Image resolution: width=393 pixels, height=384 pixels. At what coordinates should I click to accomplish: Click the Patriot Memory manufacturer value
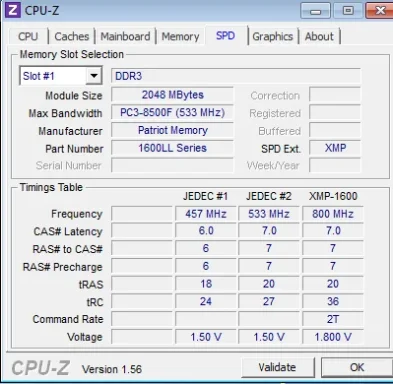click(x=172, y=130)
